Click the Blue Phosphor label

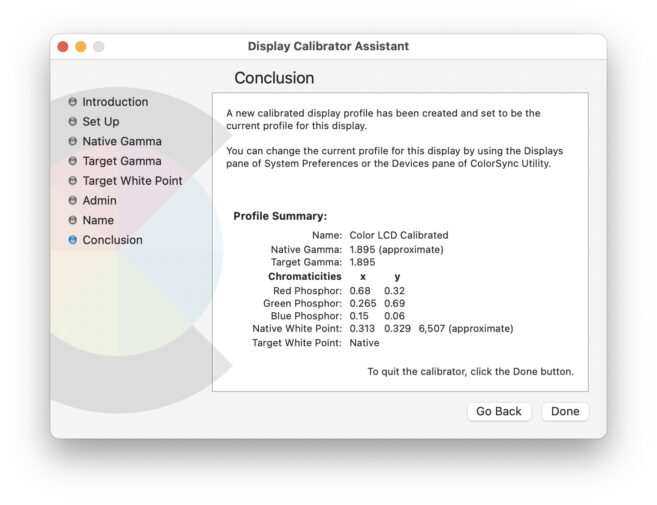point(306,316)
